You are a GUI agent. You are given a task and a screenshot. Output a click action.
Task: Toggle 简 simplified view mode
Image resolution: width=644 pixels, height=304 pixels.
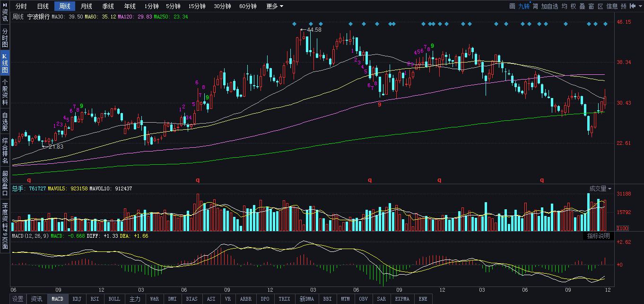tap(535, 6)
